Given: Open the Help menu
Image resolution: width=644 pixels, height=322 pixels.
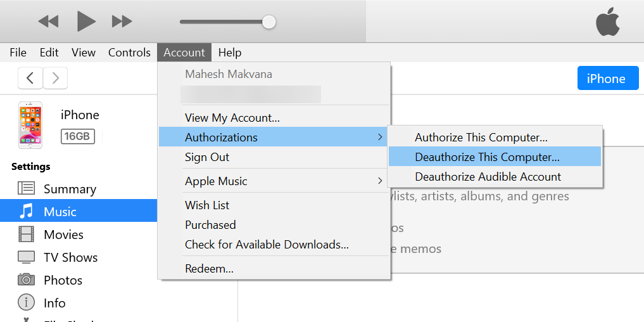Looking at the screenshot, I should (230, 53).
